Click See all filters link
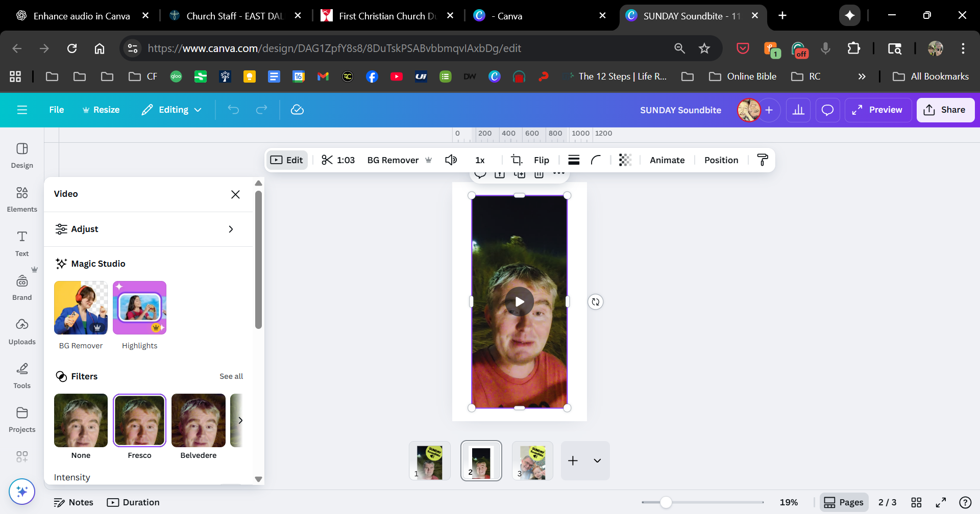This screenshot has height=514, width=980. (231, 376)
